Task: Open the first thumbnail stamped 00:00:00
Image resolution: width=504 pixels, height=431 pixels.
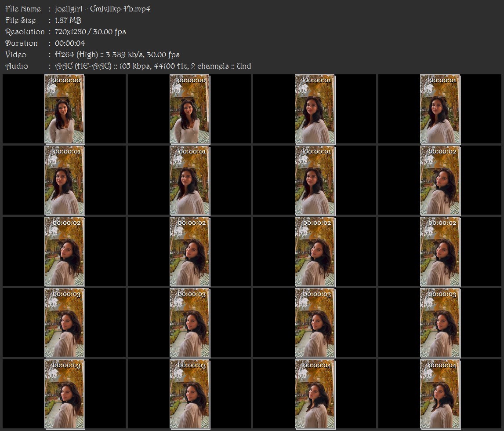Action: (x=64, y=109)
